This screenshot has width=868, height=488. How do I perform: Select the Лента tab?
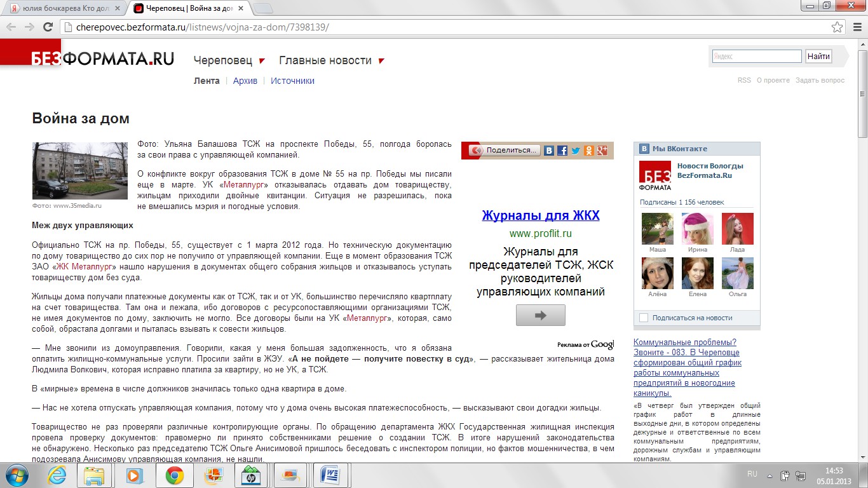point(207,81)
